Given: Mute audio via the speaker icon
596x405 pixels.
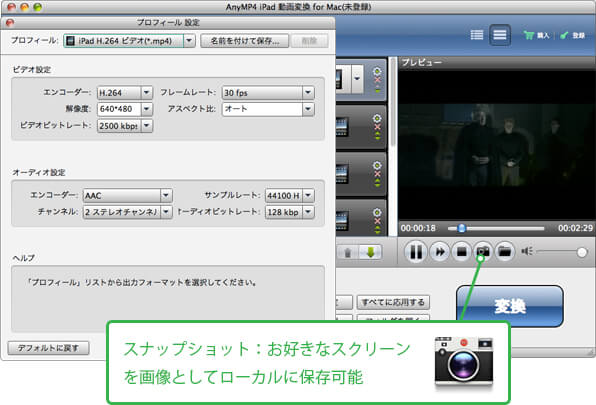Looking at the screenshot, I should 527,251.
